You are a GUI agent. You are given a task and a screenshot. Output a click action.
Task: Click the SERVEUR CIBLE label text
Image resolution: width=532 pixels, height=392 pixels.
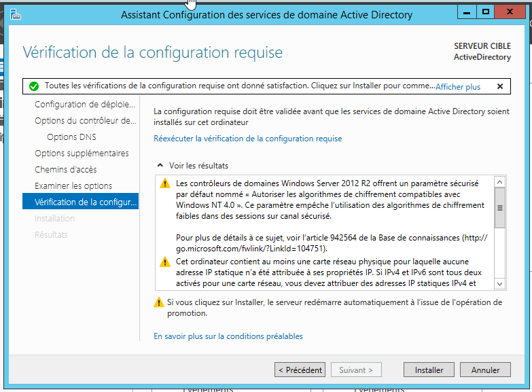coord(482,46)
